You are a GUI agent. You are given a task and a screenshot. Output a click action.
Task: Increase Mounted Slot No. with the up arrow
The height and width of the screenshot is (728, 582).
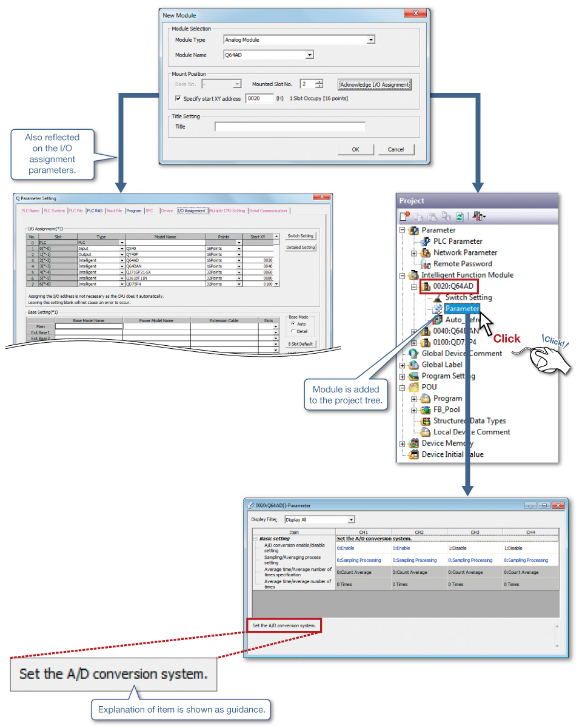319,82
